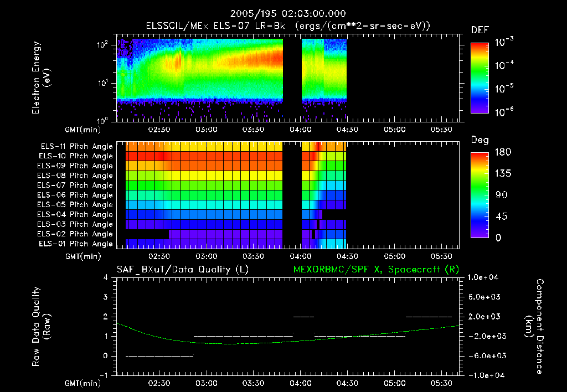Click the 04:30 tick under data quality panel

pyautogui.click(x=348, y=383)
